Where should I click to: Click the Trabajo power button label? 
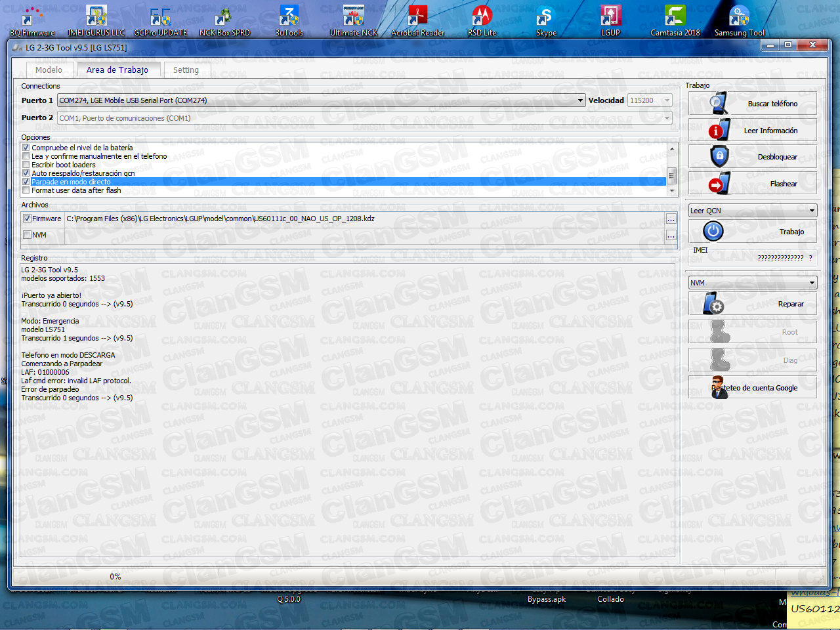point(791,232)
